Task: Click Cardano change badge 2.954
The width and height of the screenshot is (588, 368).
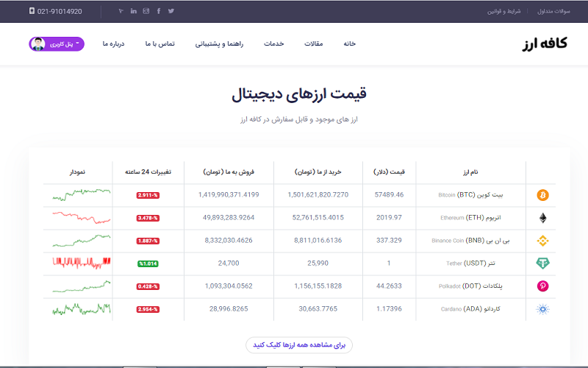Action: [148, 309]
